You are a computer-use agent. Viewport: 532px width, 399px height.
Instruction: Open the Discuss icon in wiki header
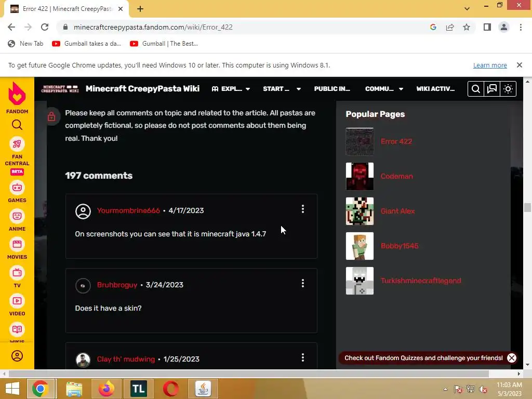pyautogui.click(x=491, y=89)
